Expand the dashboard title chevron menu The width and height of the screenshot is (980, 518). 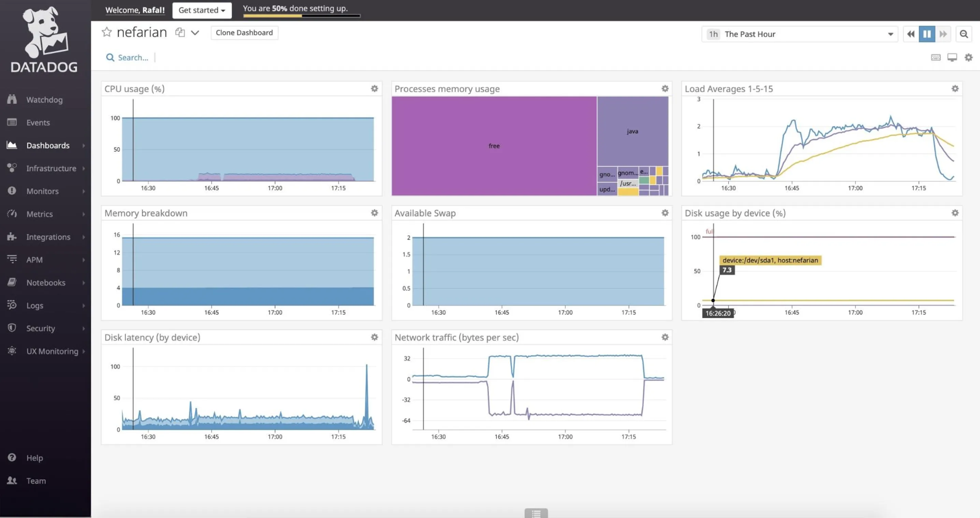click(195, 33)
